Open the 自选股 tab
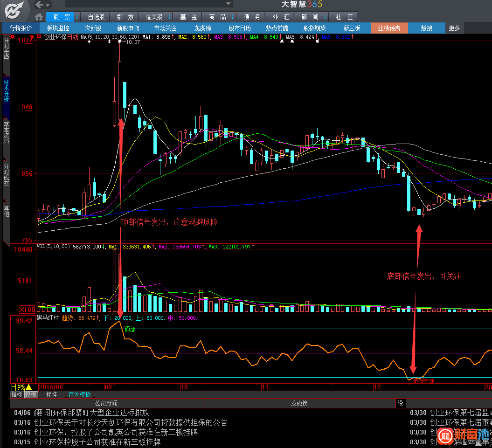Viewport: 492px width, 448px height. pos(96,17)
